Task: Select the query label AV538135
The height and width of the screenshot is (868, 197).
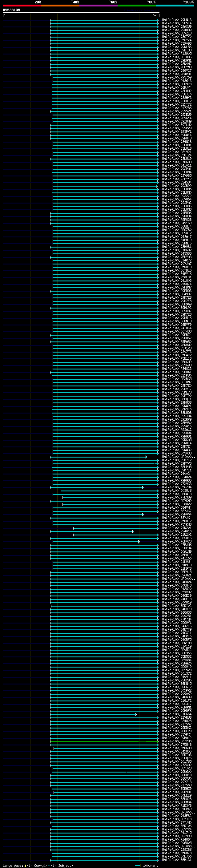Action: click(x=11, y=10)
